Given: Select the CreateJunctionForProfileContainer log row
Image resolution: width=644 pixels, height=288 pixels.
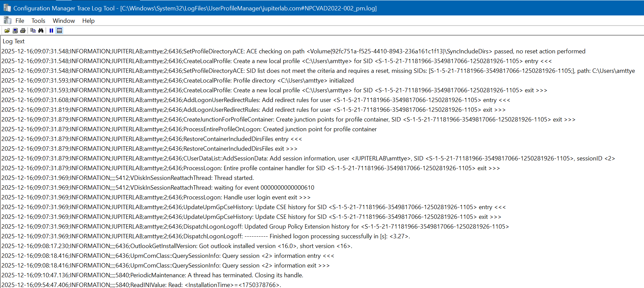Looking at the screenshot, I should [322, 119].
